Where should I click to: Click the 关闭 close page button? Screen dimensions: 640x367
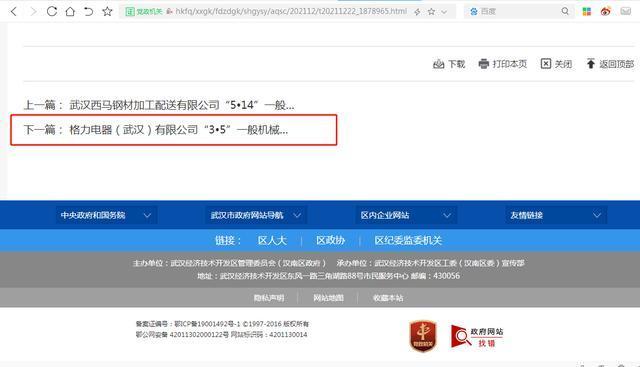pos(556,64)
